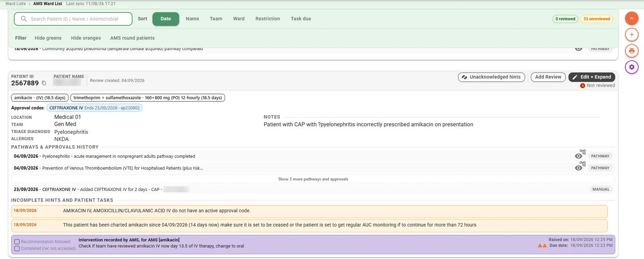Print the ward list using printer icon

point(632,51)
